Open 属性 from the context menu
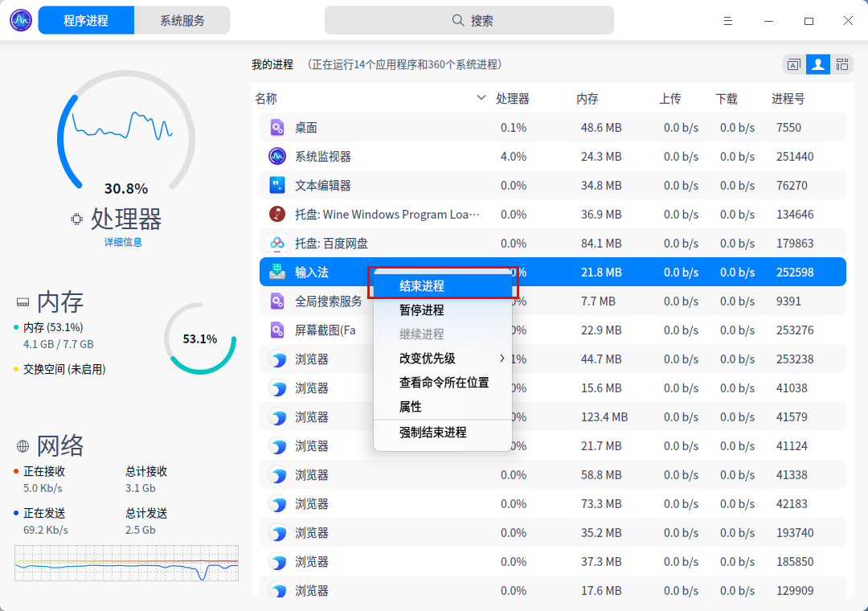The height and width of the screenshot is (611, 868). coord(442,407)
